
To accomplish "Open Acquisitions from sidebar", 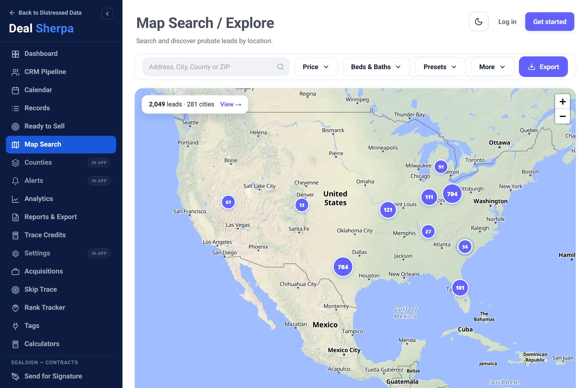I will pyautogui.click(x=61, y=271).
